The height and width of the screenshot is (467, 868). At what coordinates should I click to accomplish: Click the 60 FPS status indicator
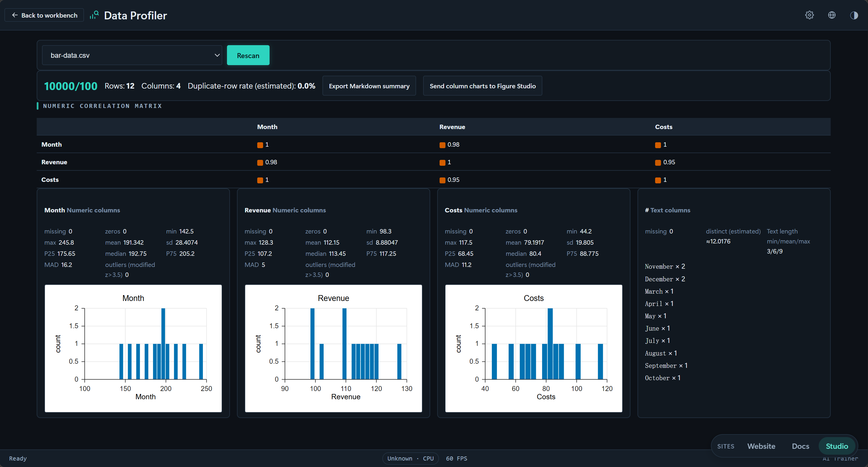456,458
